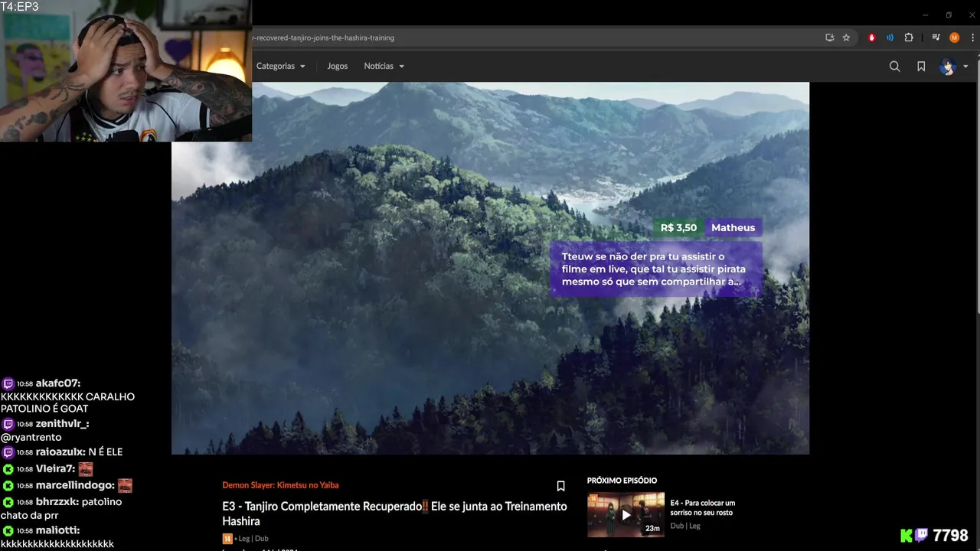Bookmark this tab with the star icon

846,37
